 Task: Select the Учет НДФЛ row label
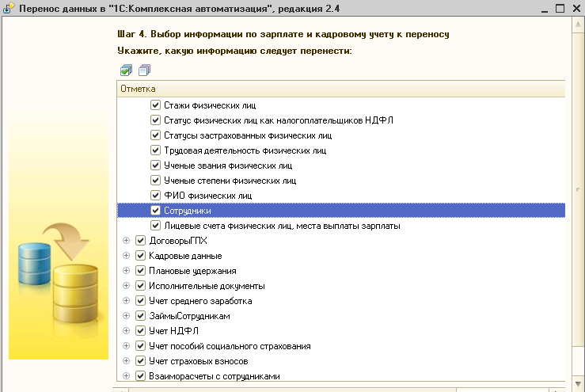click(173, 331)
